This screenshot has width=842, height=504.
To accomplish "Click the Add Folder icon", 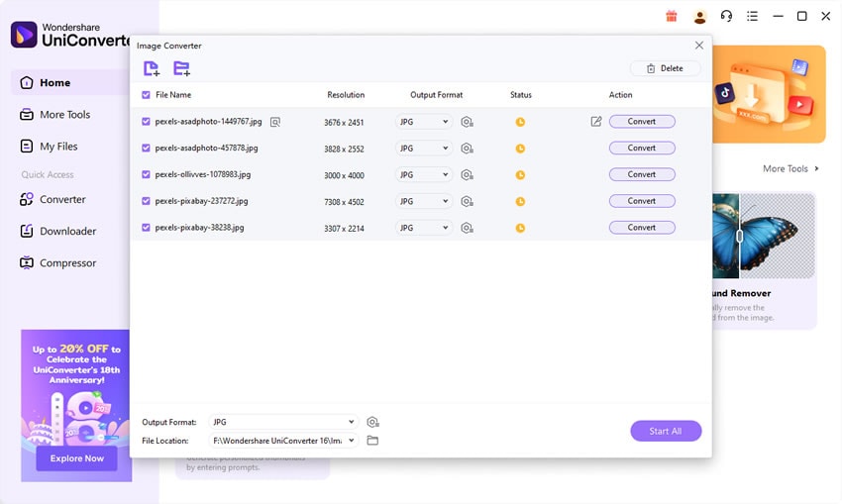I will coord(181,68).
